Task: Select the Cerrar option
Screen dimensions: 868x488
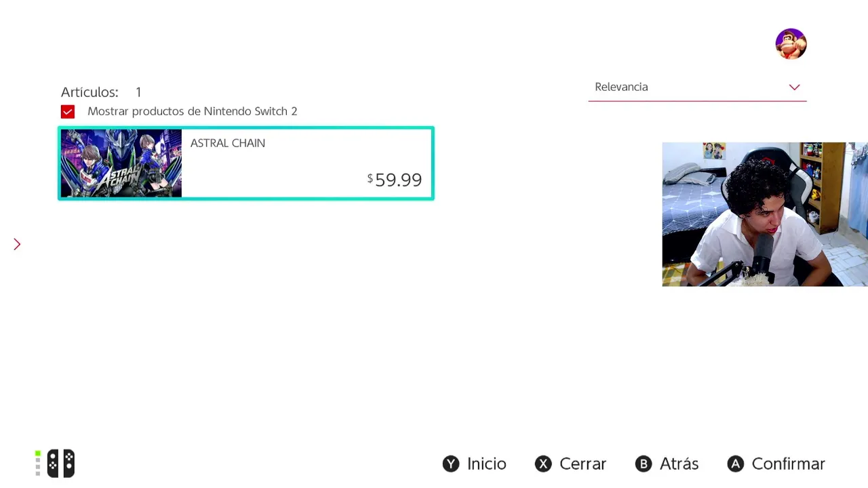Action: (x=570, y=464)
